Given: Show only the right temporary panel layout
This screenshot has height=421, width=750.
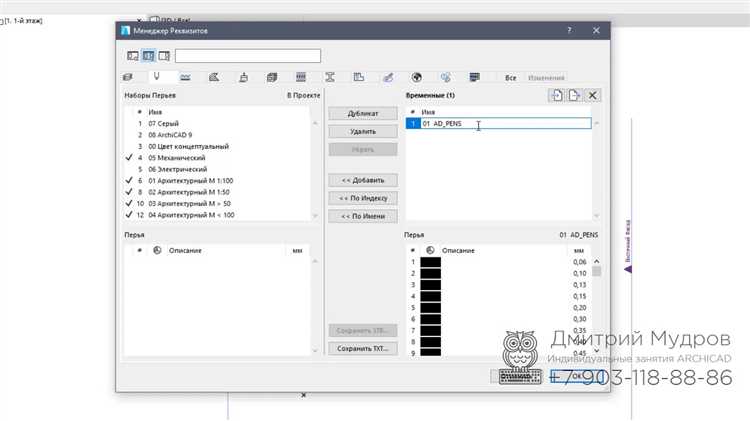Looking at the screenshot, I should (x=164, y=56).
